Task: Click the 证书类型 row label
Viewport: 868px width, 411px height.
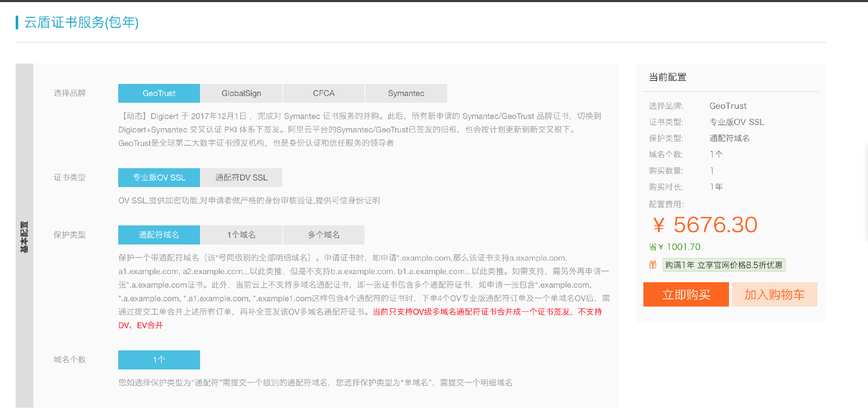Action: pos(70,178)
